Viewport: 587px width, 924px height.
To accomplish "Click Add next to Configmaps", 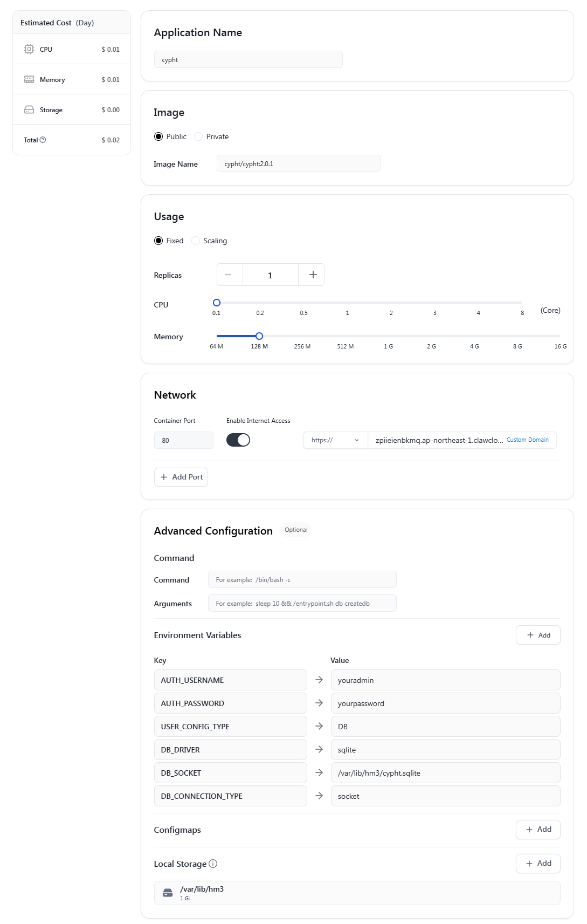I will point(538,829).
